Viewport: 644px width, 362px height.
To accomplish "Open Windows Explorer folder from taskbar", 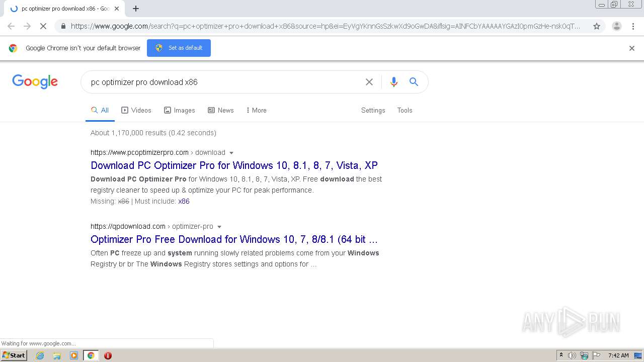I will pyautogui.click(x=57, y=355).
